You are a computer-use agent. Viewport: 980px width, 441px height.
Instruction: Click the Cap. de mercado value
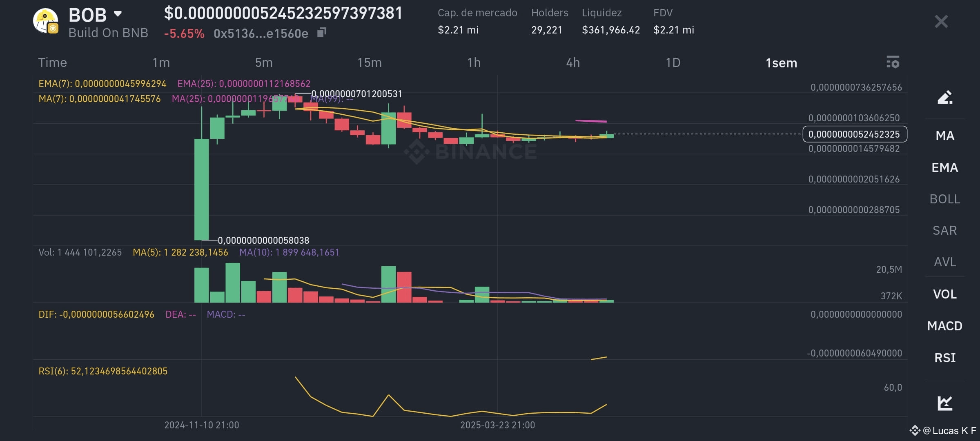[x=458, y=30]
